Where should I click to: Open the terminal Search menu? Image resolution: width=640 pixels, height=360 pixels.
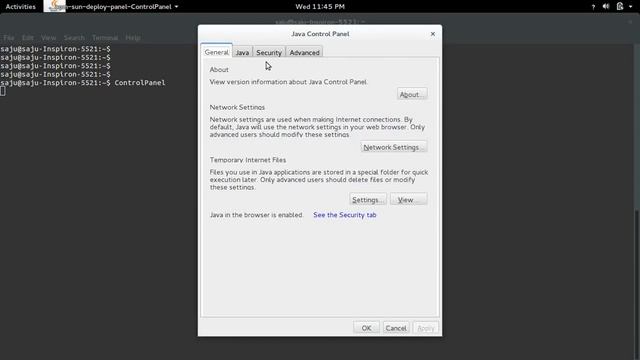tap(74, 38)
